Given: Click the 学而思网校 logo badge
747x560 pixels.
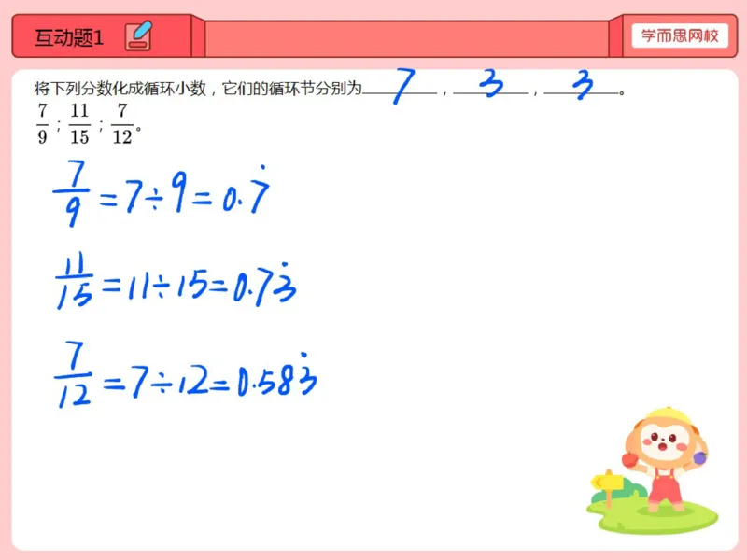Looking at the screenshot, I should (x=680, y=35).
